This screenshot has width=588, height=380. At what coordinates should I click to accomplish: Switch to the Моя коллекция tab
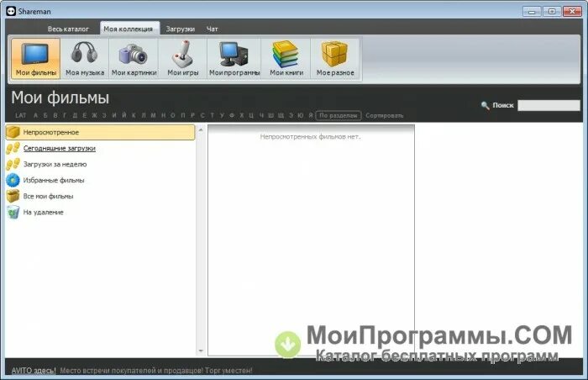tap(129, 29)
